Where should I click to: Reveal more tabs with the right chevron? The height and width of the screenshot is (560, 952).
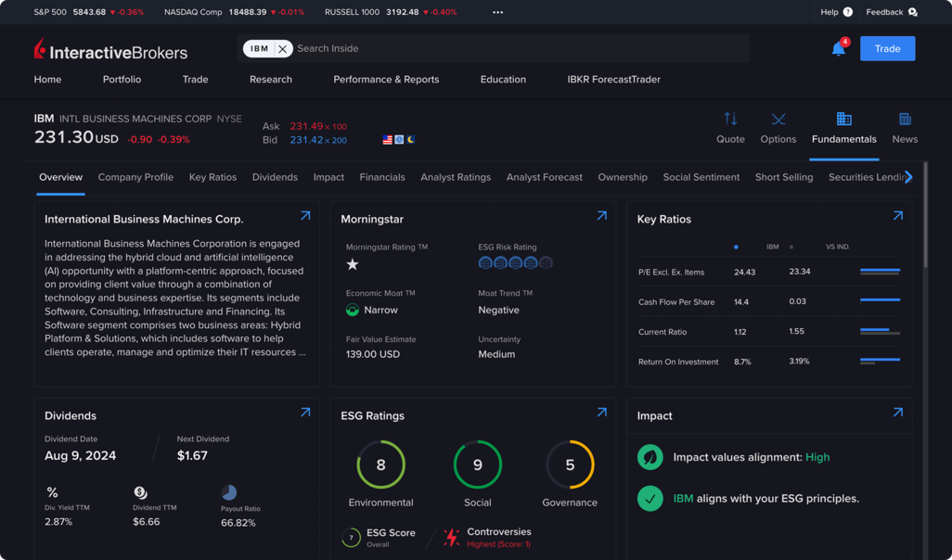coord(908,176)
